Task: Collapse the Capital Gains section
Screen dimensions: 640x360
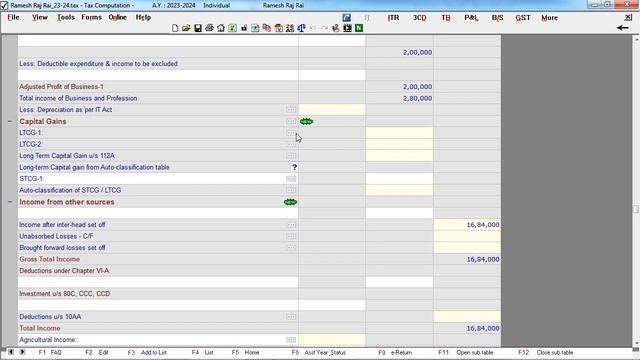Action: click(x=10, y=122)
